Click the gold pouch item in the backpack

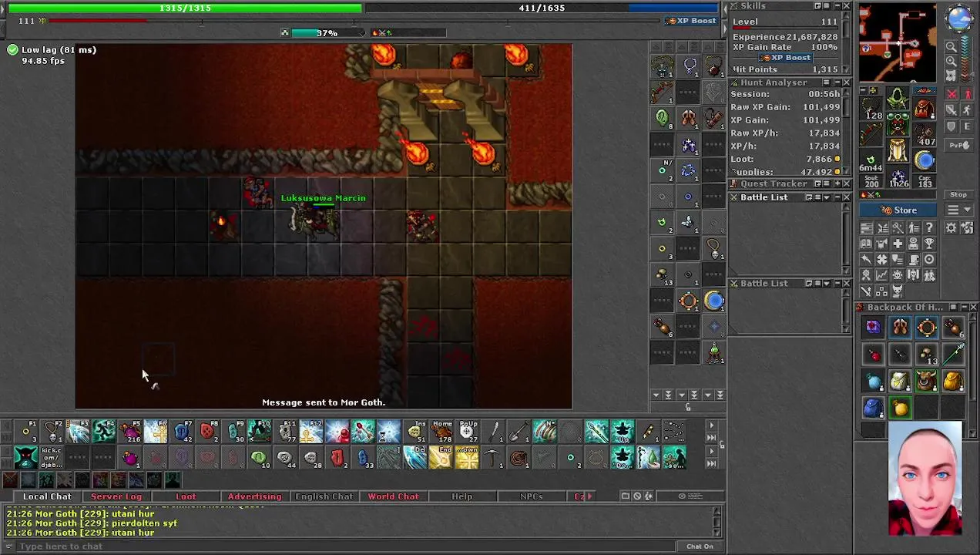pos(901,408)
